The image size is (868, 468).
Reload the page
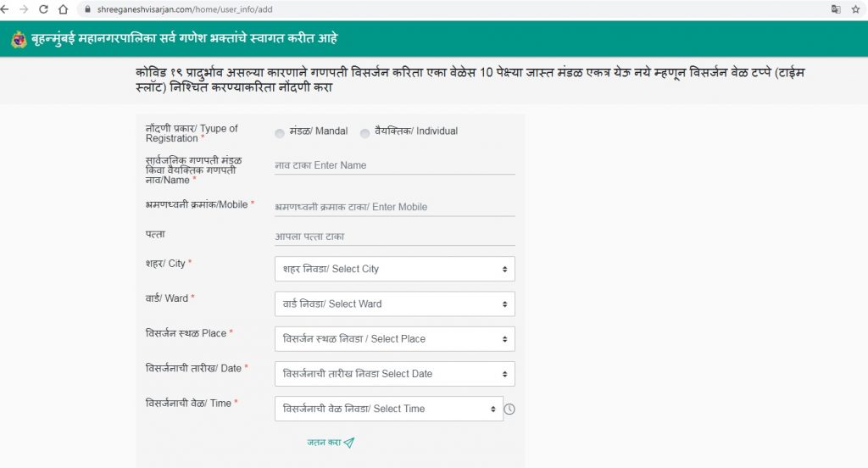(43, 9)
